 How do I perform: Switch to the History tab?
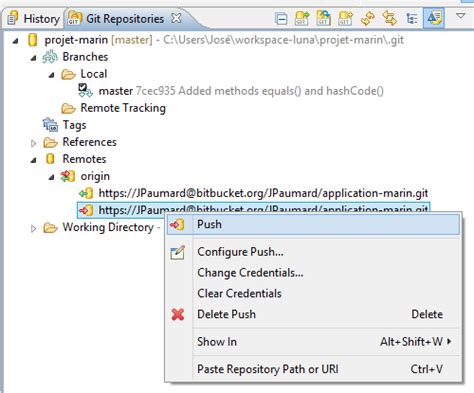(33, 18)
